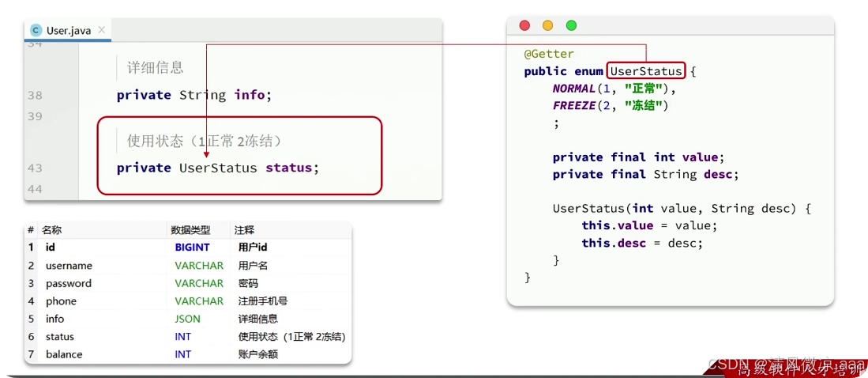Click the yellow window dot
The image size is (868, 378).
click(547, 25)
